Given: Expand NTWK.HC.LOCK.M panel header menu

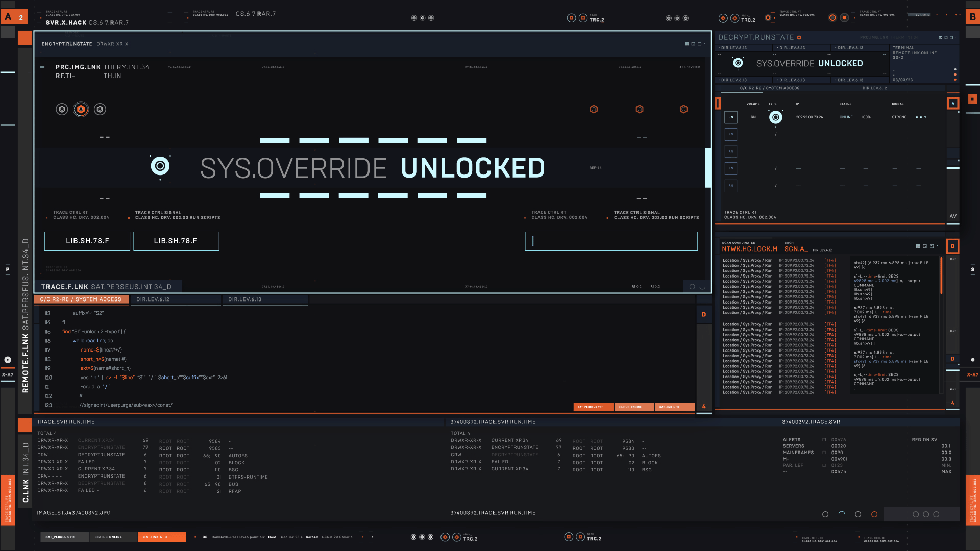Looking at the screenshot, I should tap(937, 246).
